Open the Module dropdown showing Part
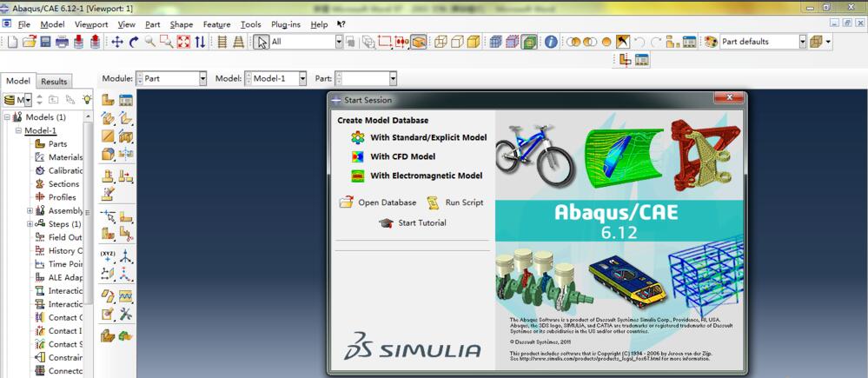 pyautogui.click(x=202, y=78)
